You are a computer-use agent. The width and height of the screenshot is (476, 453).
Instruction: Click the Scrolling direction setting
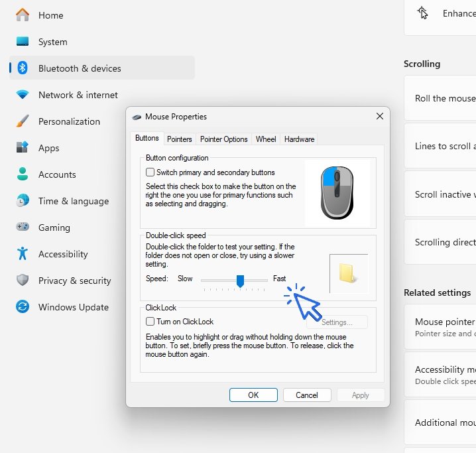click(x=440, y=242)
